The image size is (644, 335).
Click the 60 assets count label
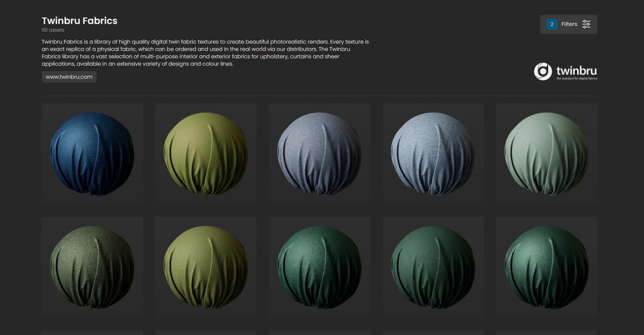pos(53,30)
